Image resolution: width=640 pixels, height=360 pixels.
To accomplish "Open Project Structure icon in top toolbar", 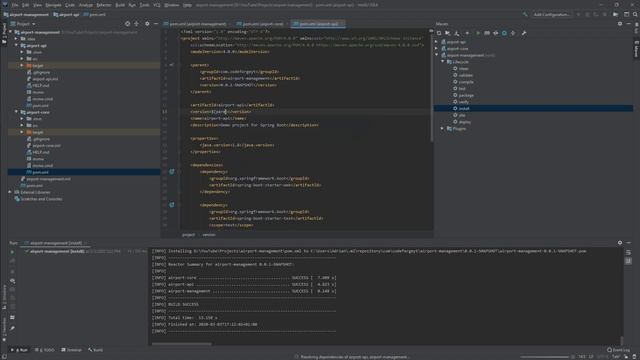I will point(615,14).
